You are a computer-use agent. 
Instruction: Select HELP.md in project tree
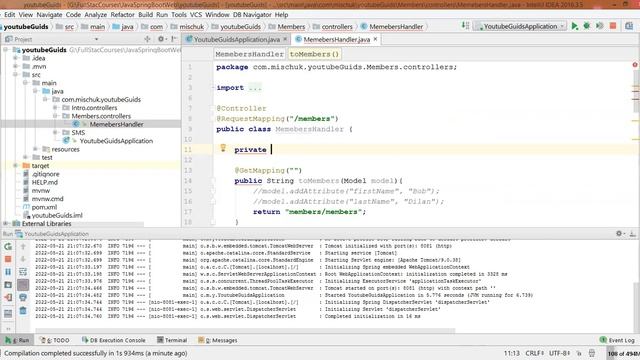[44, 182]
